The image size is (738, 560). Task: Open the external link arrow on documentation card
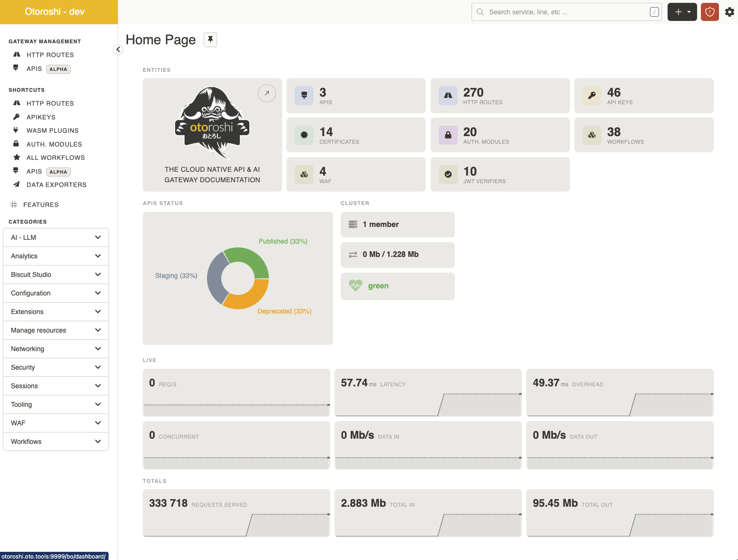[267, 93]
